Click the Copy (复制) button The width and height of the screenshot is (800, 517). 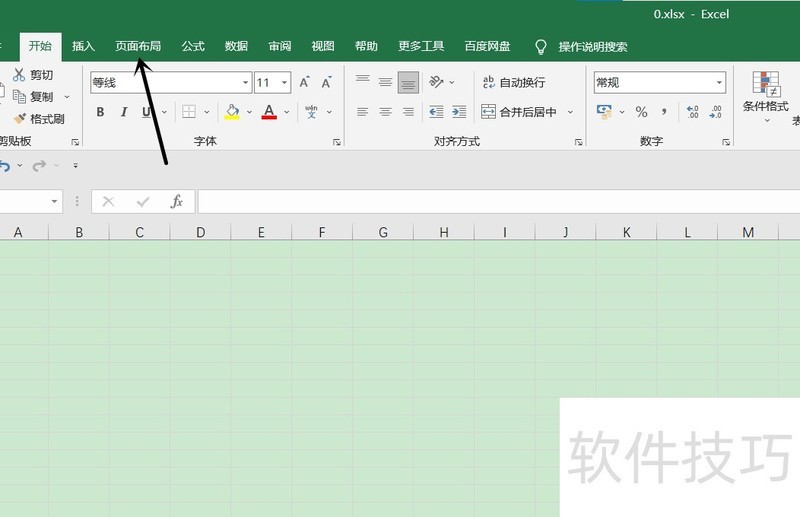pos(33,96)
